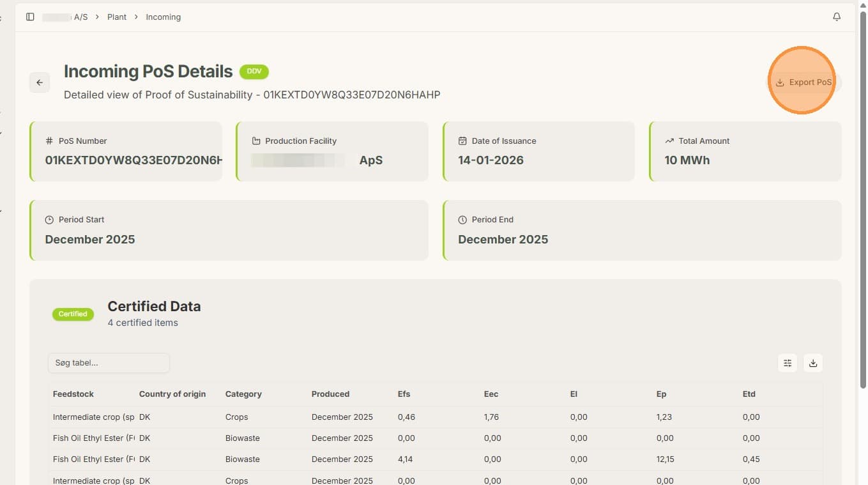Click the green DDV badge

(254, 72)
